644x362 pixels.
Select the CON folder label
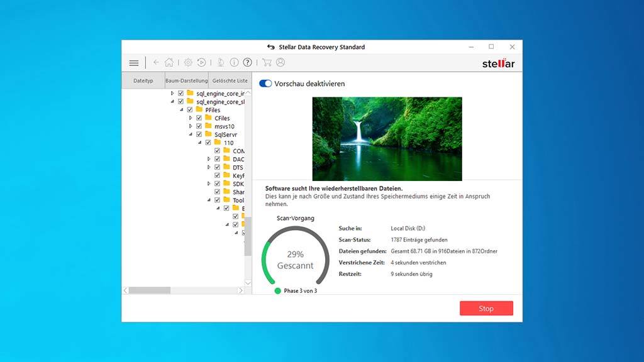click(x=238, y=151)
